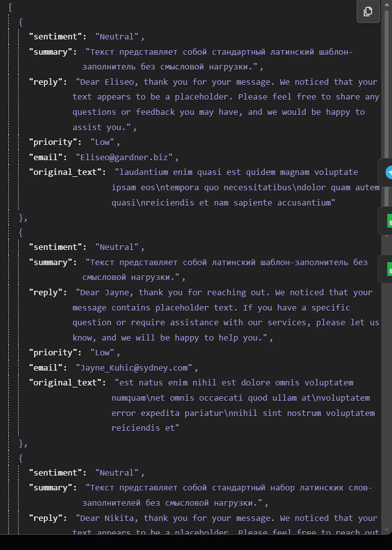Click the "reply" key beside "Dear Eliseo"
Viewport: 392px width, 550px height.
[x=48, y=82]
